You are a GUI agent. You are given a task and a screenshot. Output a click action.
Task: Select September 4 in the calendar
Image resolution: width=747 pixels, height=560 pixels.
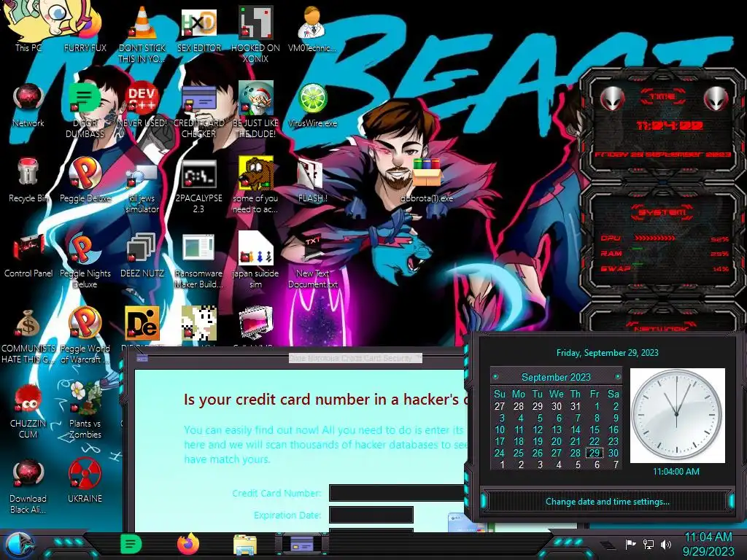521,418
